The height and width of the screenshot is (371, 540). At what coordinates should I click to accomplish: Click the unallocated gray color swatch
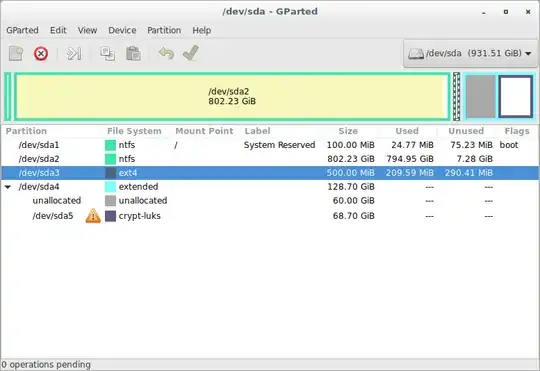(110, 200)
